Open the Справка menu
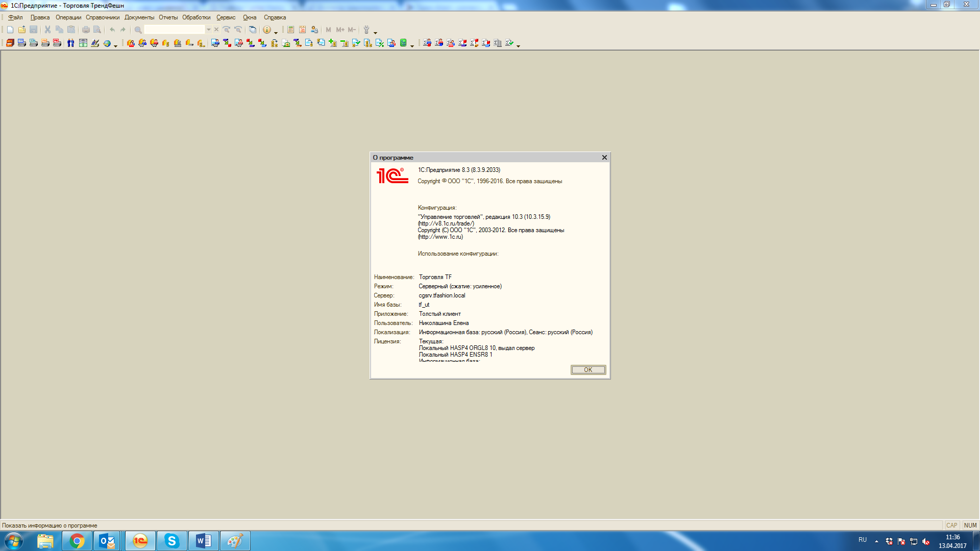 click(275, 17)
